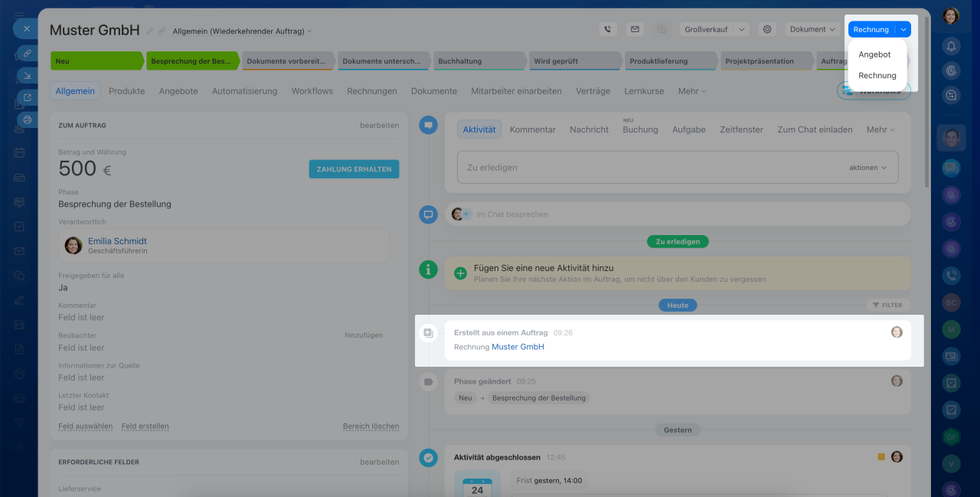Switch to the Produkte tab
This screenshot has height=497, width=980.
(x=126, y=90)
